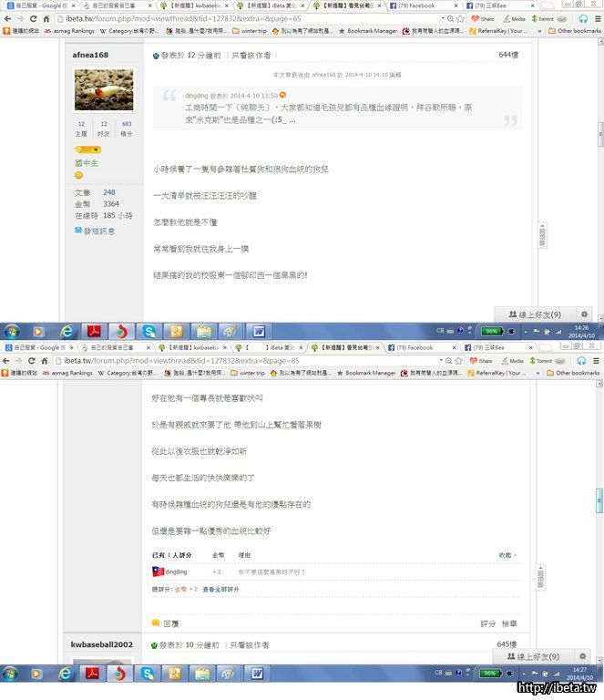Click 檢舉 to report the post
604x700 pixels.
pos(509,623)
